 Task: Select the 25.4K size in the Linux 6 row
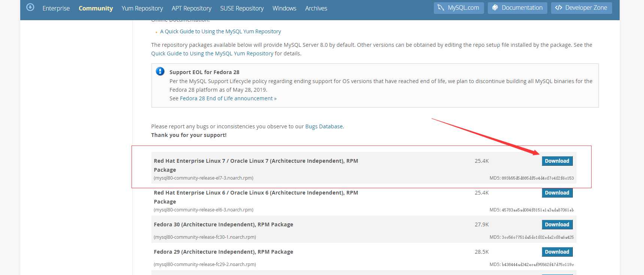point(482,193)
